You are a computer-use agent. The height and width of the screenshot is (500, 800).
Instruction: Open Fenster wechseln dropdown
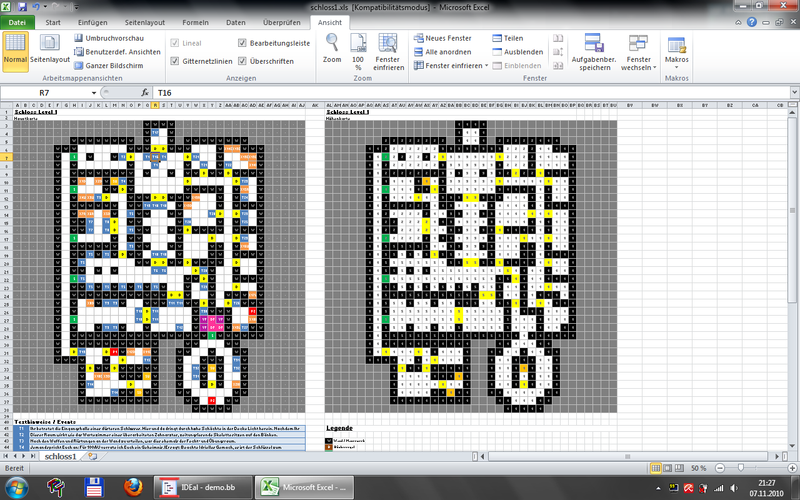coord(639,51)
